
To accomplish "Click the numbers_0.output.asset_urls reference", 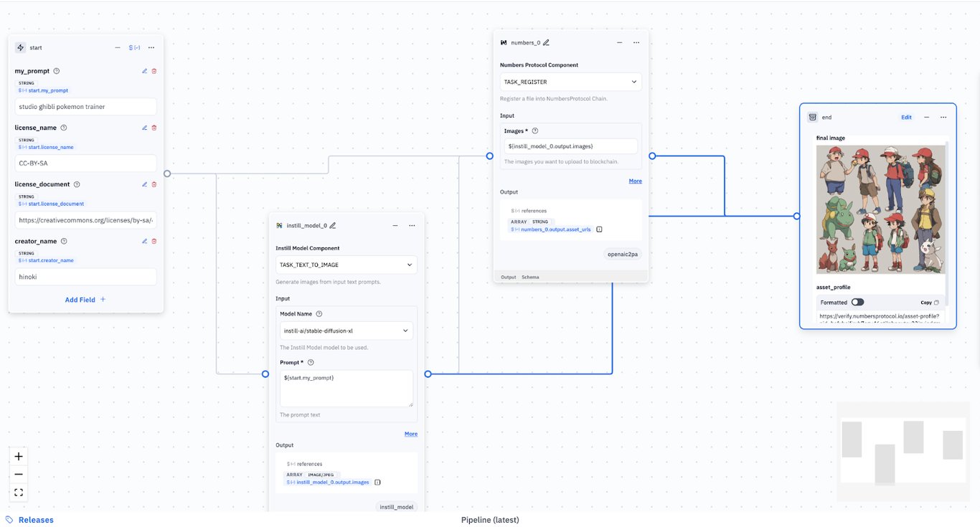I will (x=551, y=229).
